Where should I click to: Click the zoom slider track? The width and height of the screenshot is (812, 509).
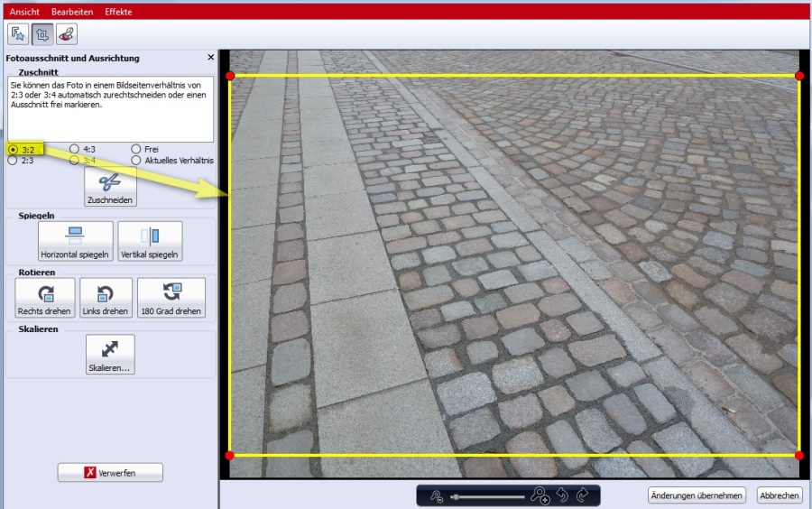487,496
